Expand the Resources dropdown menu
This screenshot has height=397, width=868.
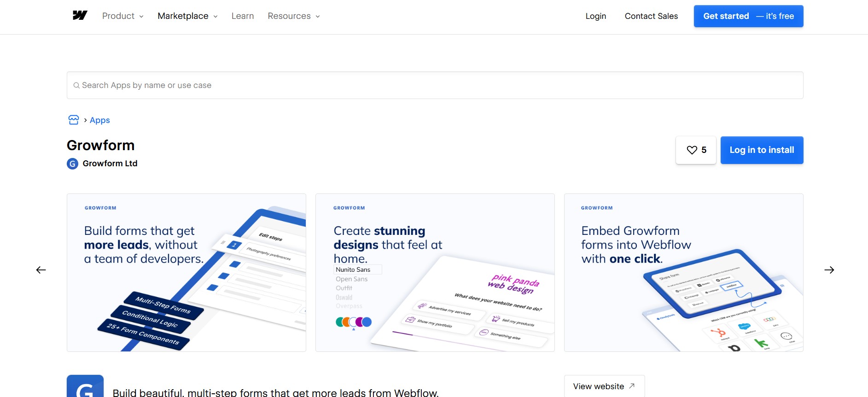(294, 16)
